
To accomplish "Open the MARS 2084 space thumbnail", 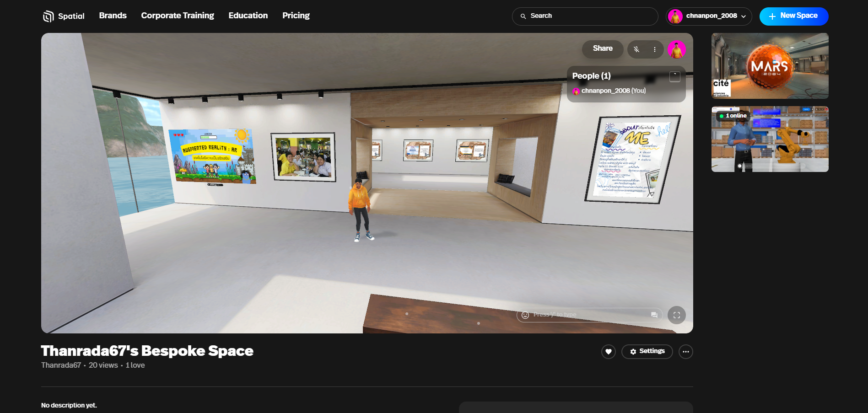I will pos(770,66).
